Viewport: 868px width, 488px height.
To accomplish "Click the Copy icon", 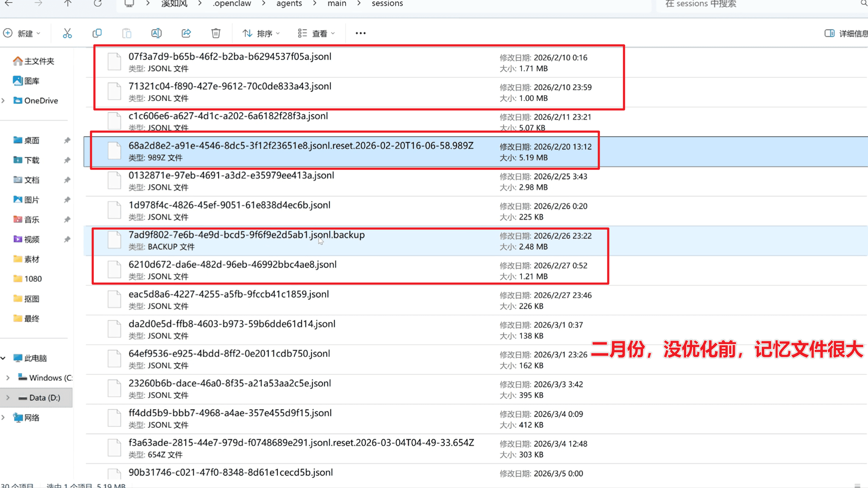I will [x=97, y=33].
